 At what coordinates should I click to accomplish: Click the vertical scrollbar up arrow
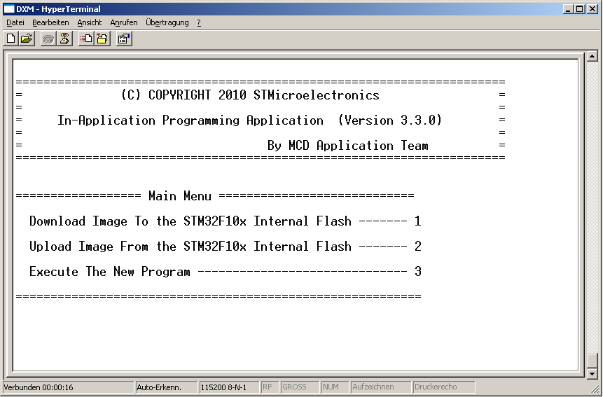(x=592, y=57)
